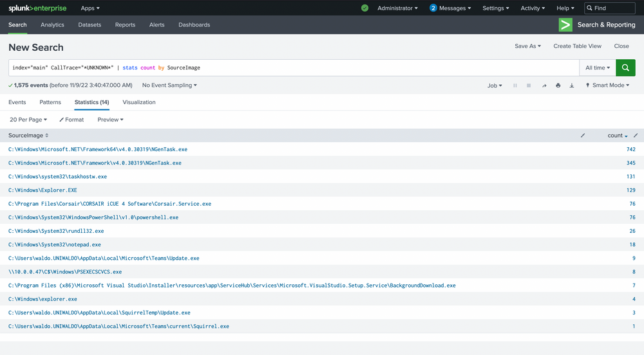Run the search with the green magnifier button
This screenshot has height=355, width=644.
625,68
